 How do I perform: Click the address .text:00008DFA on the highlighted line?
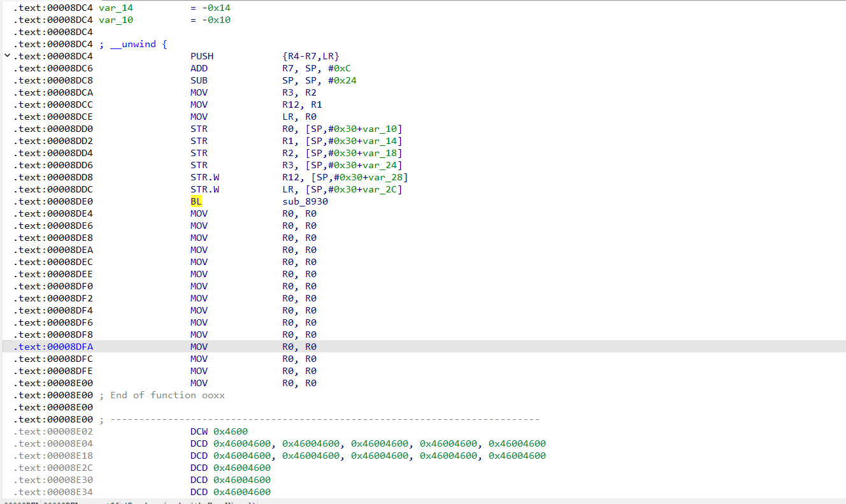53,347
